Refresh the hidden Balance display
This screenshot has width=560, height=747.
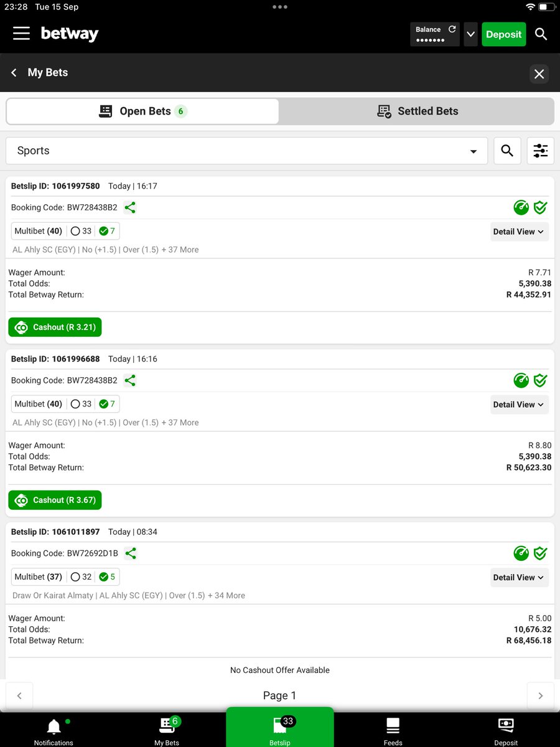click(x=452, y=29)
